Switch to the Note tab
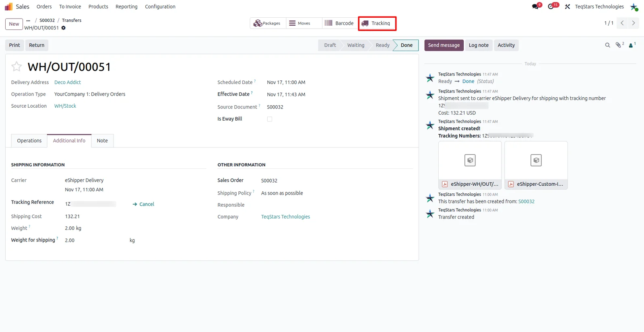The width and height of the screenshot is (644, 332). tap(102, 141)
